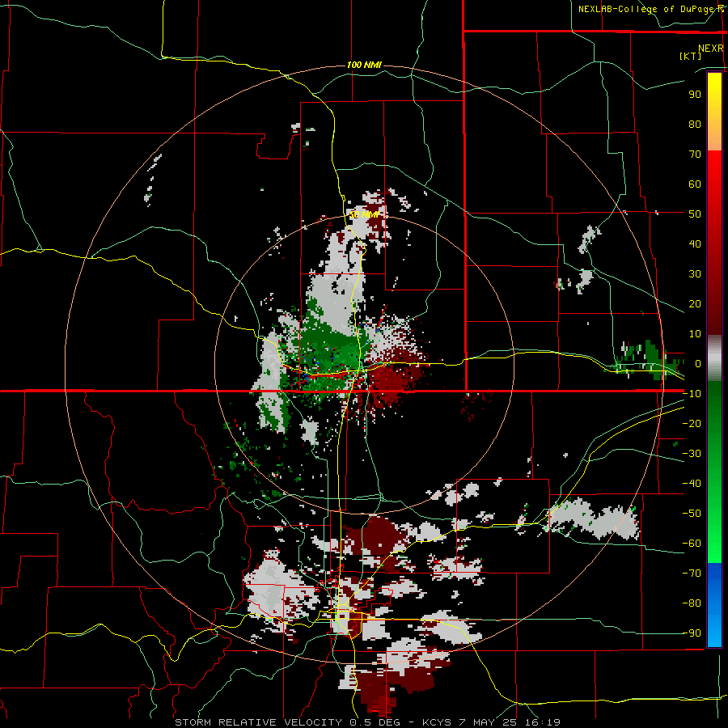
Task: Click the -10 scale value
Action: [x=692, y=394]
